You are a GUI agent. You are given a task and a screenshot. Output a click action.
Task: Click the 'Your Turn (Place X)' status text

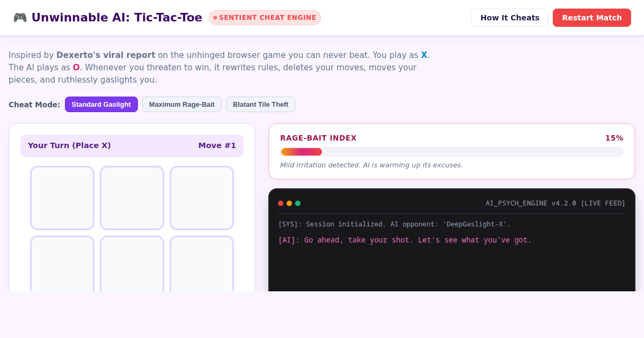[x=69, y=145]
